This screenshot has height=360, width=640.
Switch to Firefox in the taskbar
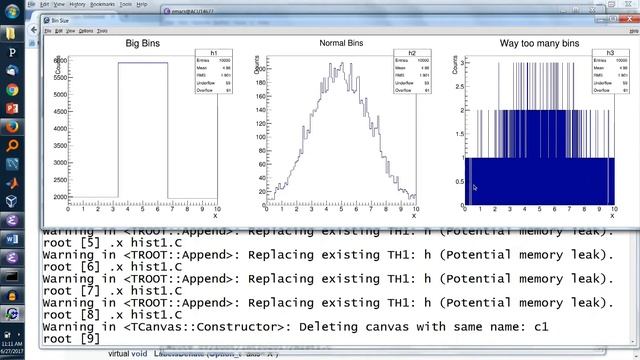[12, 127]
